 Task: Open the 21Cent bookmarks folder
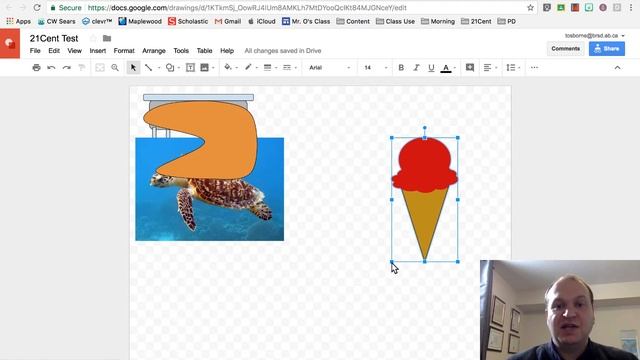coord(476,21)
